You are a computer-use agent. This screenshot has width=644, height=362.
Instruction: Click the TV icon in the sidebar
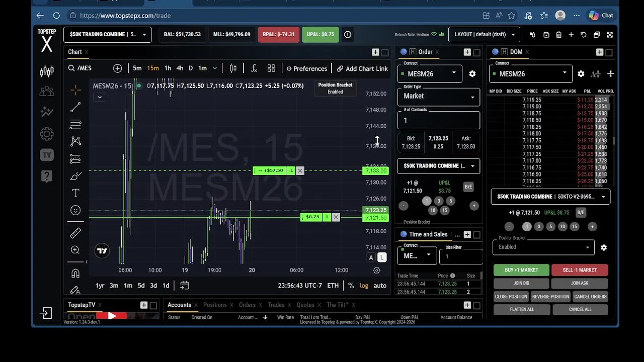pos(47,155)
